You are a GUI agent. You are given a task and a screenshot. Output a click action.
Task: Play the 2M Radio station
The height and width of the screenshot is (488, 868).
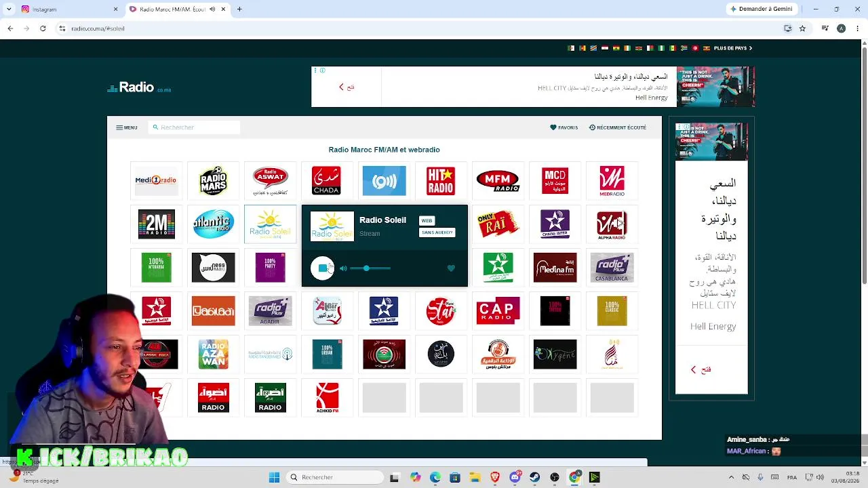coord(156,224)
